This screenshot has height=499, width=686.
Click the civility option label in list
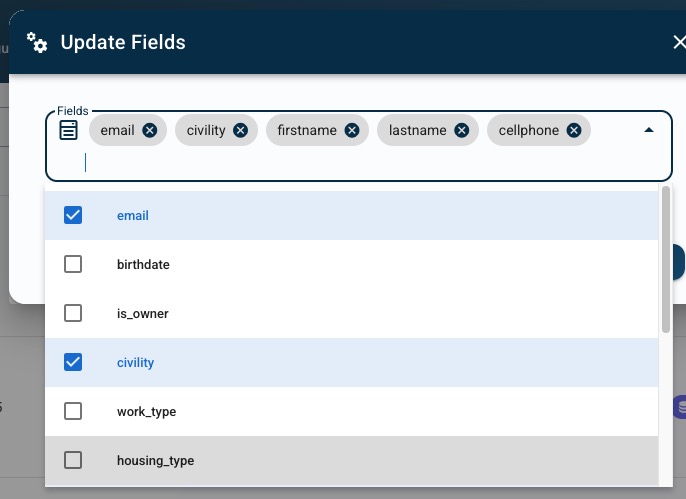(x=136, y=363)
